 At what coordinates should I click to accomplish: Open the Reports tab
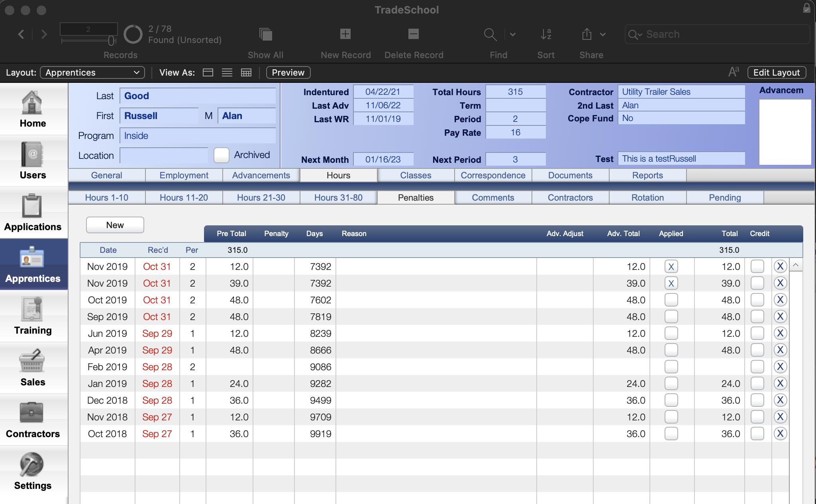point(648,175)
